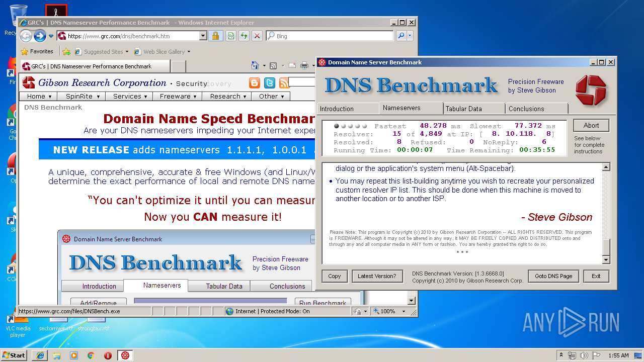644x362 pixels.
Task: Click the Internet Explorer taskbar icon
Action: [x=40, y=355]
